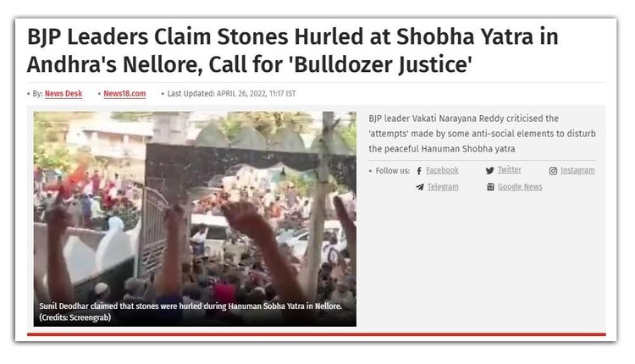This screenshot has width=635, height=364.
Task: Click the Instagram camera icon
Action: (553, 171)
